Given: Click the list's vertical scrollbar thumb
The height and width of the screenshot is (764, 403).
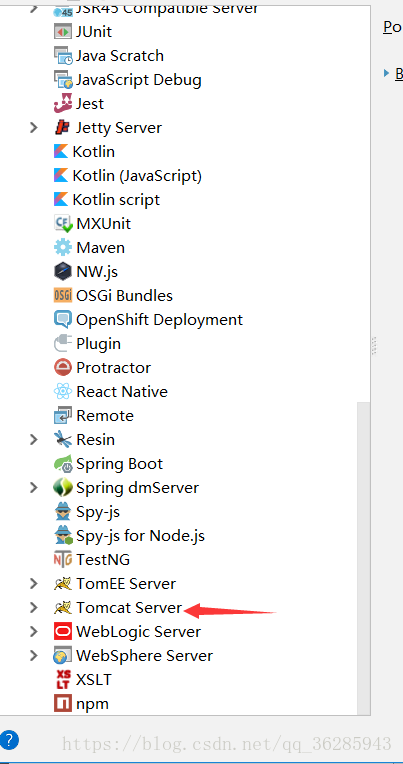Looking at the screenshot, I should [x=364, y=558].
